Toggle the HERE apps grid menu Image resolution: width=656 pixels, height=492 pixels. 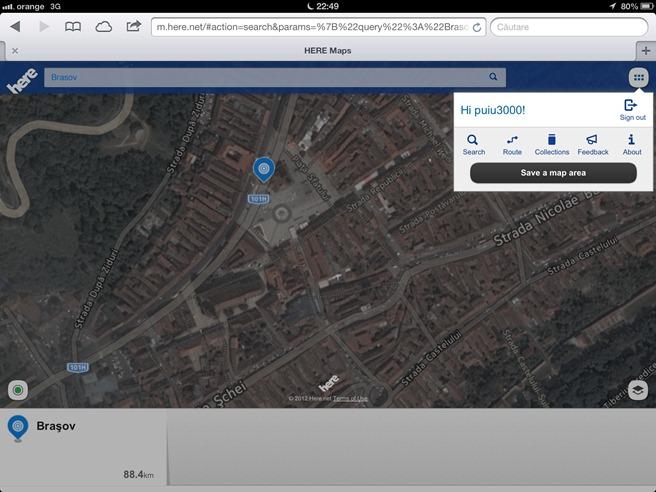click(x=638, y=77)
